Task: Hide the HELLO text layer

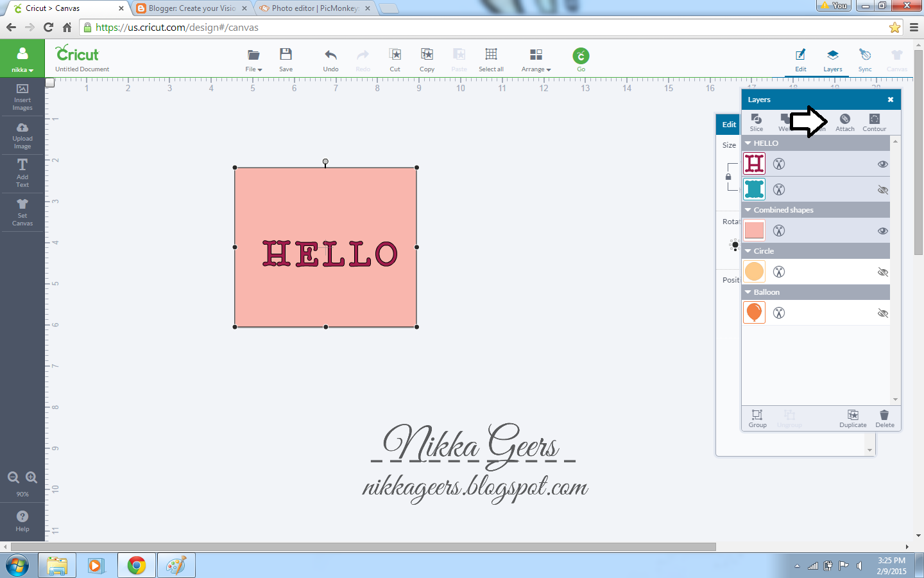Action: point(883,164)
